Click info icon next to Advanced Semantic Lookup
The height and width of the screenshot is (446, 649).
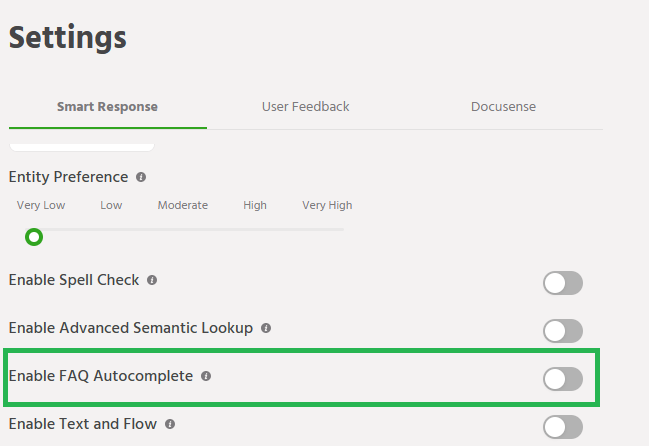266,328
